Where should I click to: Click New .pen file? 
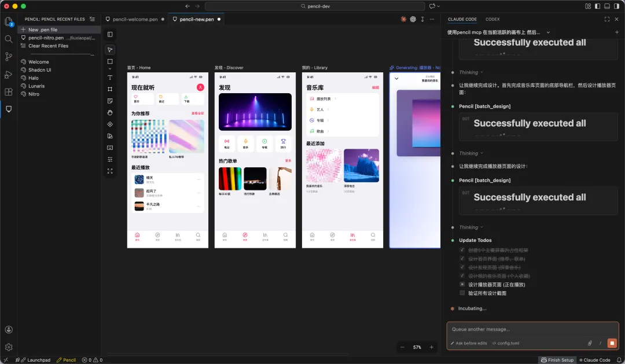43,30
